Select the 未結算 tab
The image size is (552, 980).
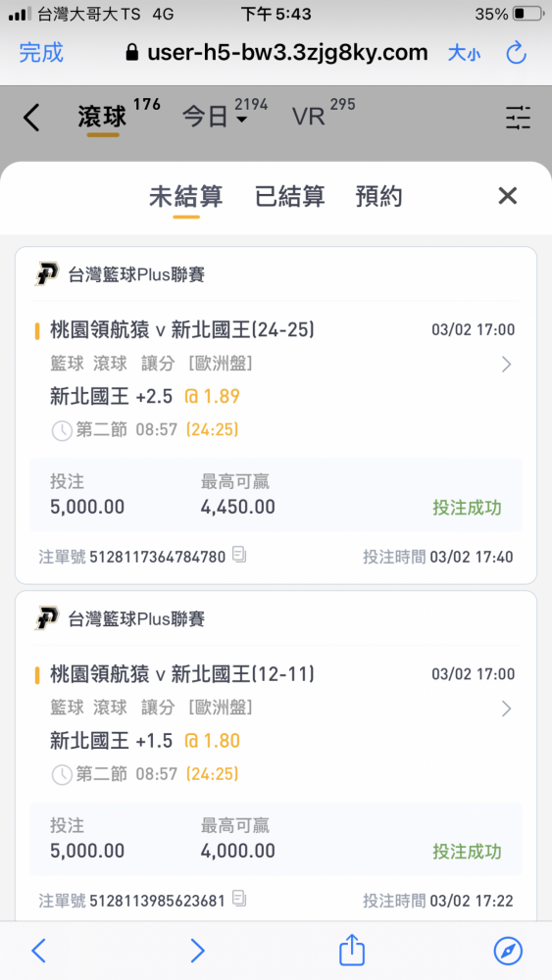coord(185,196)
